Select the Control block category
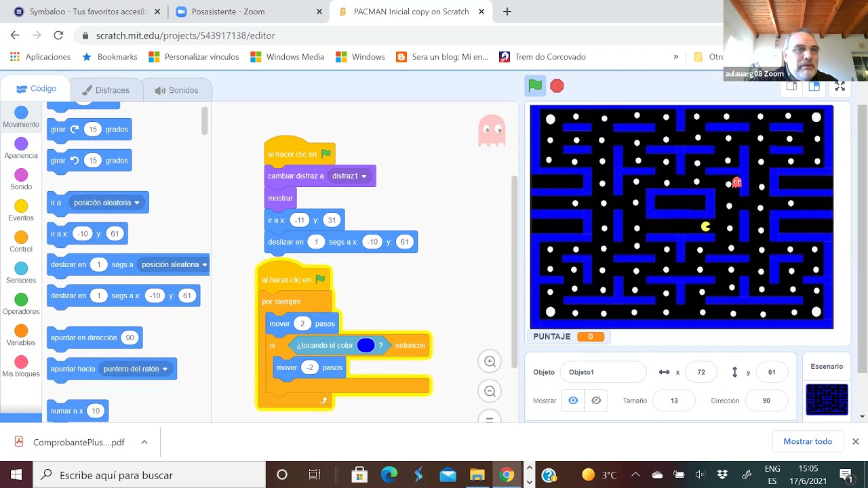This screenshot has width=868, height=488. pos(21,242)
